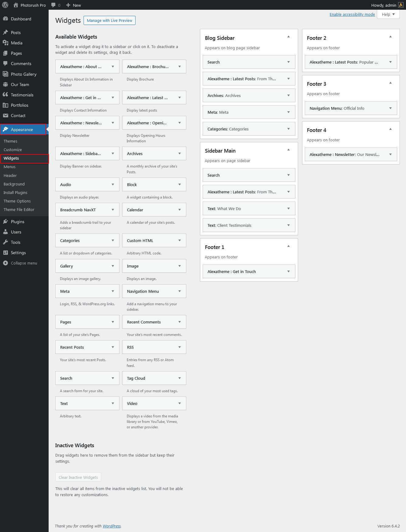Image resolution: width=406 pixels, height=532 pixels.
Task: Click the Testimonials quote icon
Action: point(5,95)
